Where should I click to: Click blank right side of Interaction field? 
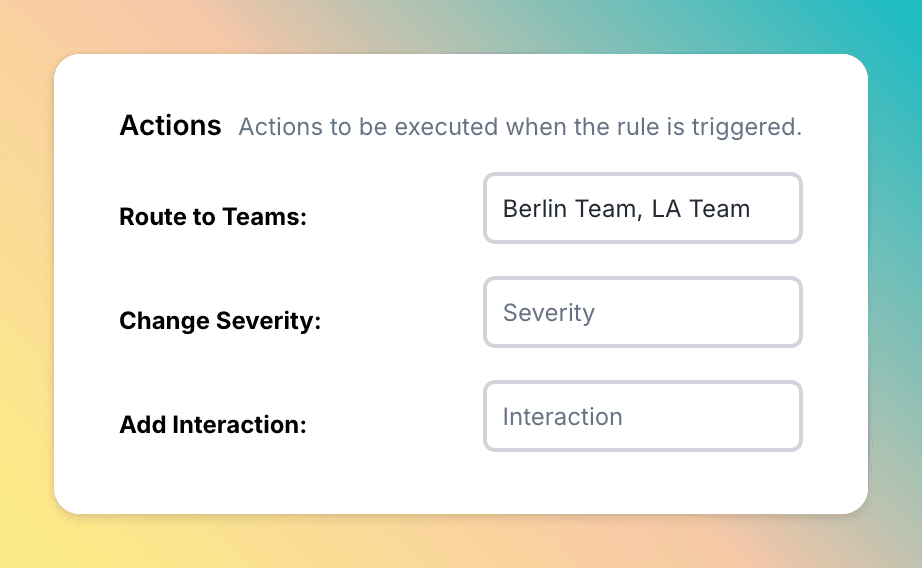[x=710, y=416]
